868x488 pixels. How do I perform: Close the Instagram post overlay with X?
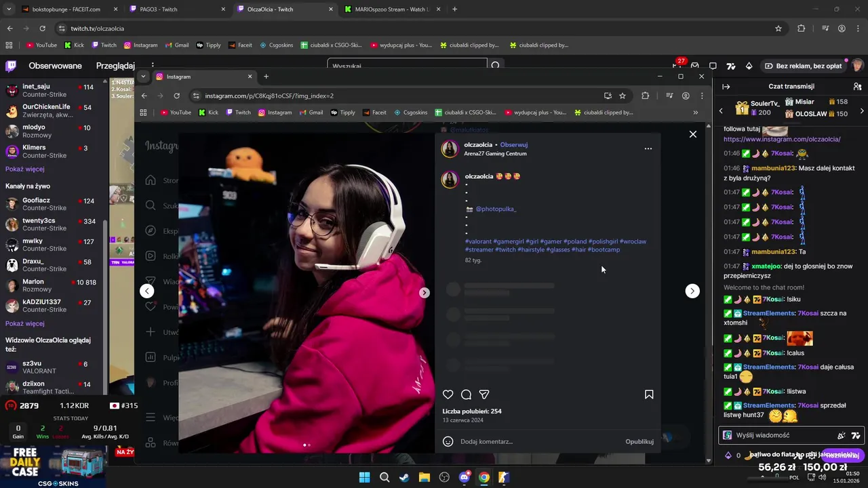[x=692, y=134]
